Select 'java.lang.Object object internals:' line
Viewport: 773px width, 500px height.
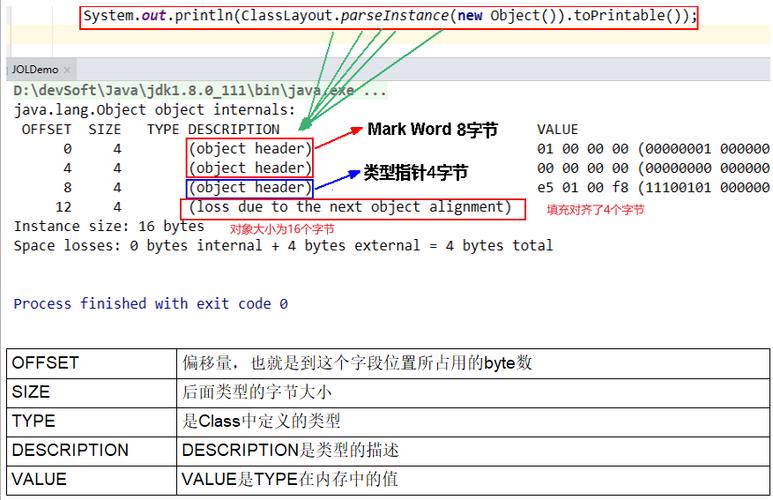pos(154,109)
